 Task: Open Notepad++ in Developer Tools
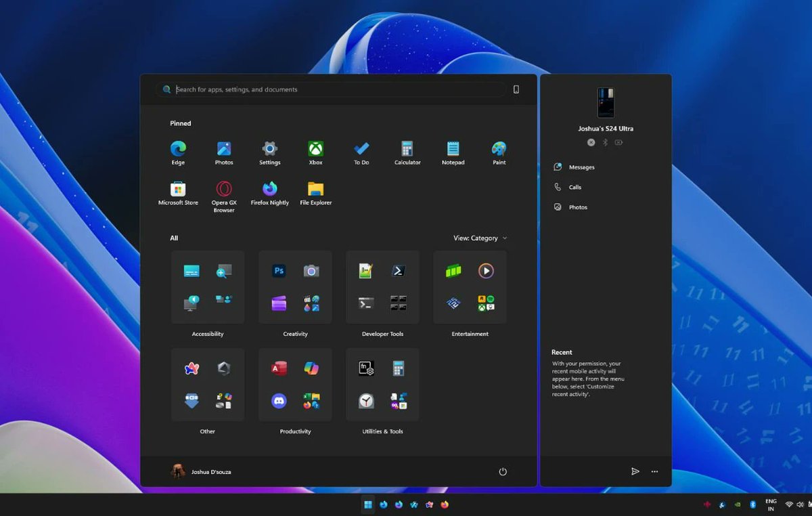click(366, 271)
